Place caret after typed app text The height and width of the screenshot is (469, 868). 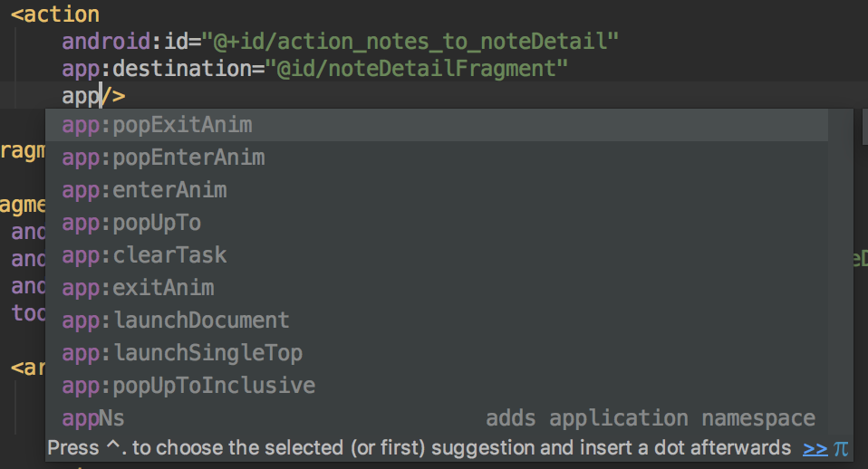(101, 96)
